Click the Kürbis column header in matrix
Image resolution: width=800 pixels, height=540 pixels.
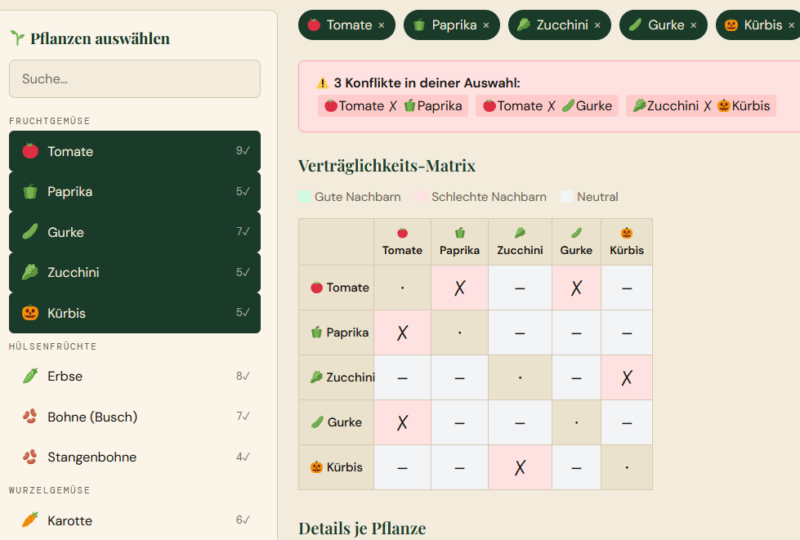click(x=627, y=242)
